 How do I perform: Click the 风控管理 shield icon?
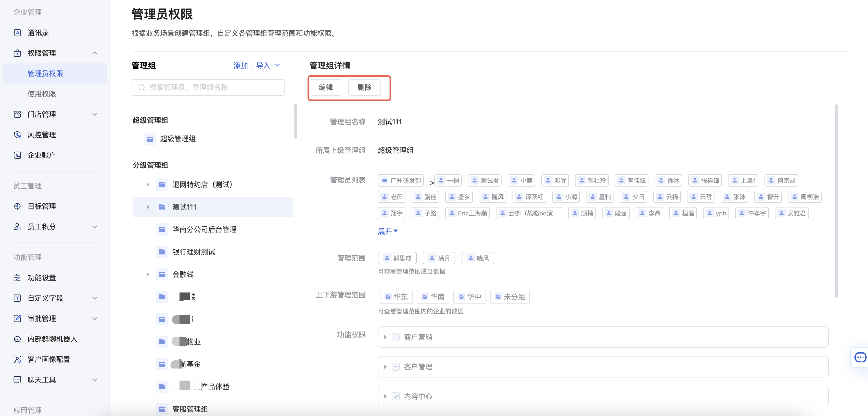coord(17,135)
